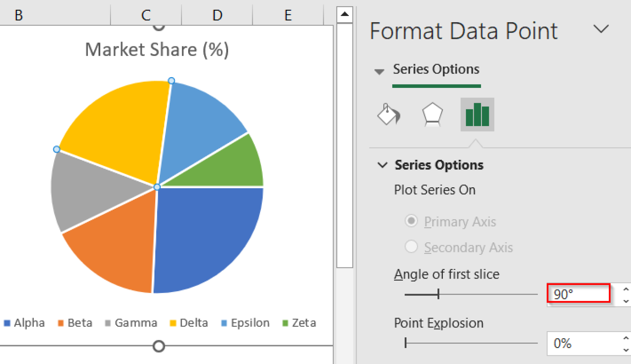Select the Primary Axis option
The image size is (631, 364).
[411, 221]
